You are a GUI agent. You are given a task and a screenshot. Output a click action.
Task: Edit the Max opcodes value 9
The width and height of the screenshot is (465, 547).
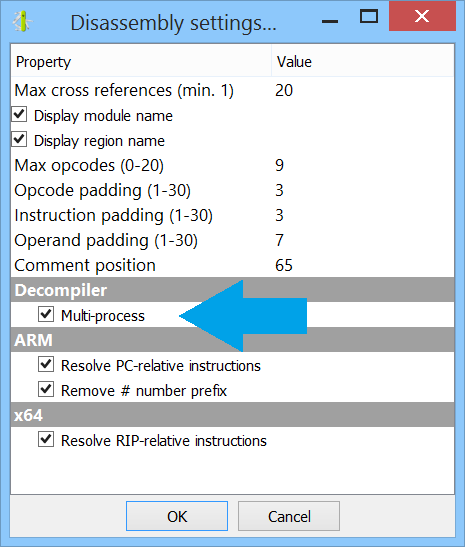[363, 165]
